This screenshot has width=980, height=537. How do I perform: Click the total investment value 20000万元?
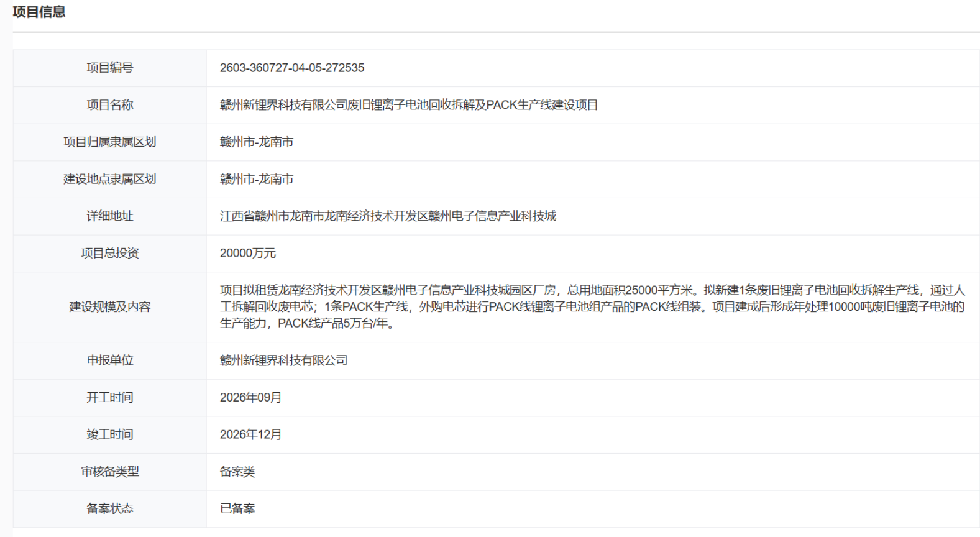pos(247,253)
